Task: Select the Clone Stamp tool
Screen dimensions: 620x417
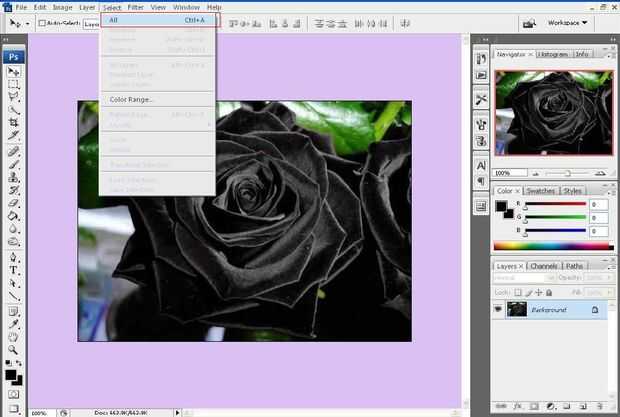Action: (x=13, y=177)
